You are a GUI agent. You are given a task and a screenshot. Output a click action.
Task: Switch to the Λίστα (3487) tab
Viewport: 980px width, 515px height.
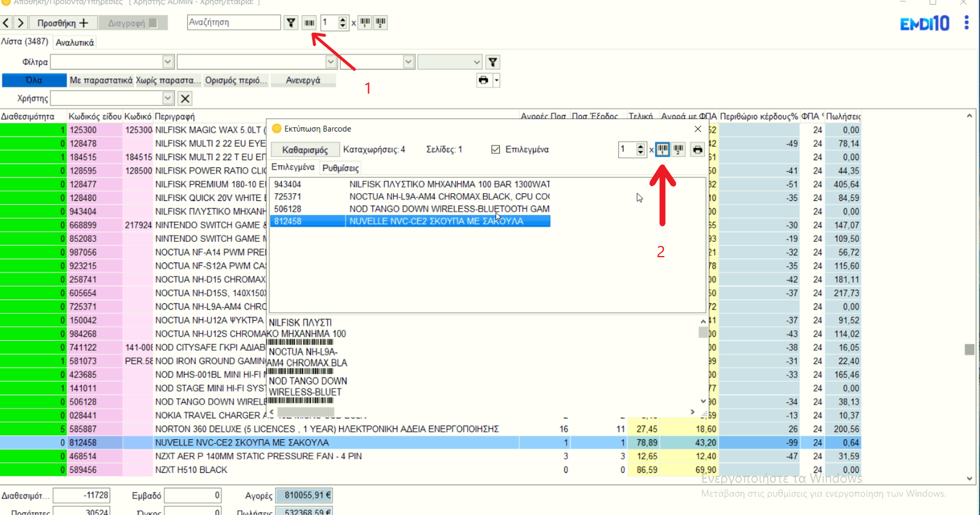pos(25,41)
